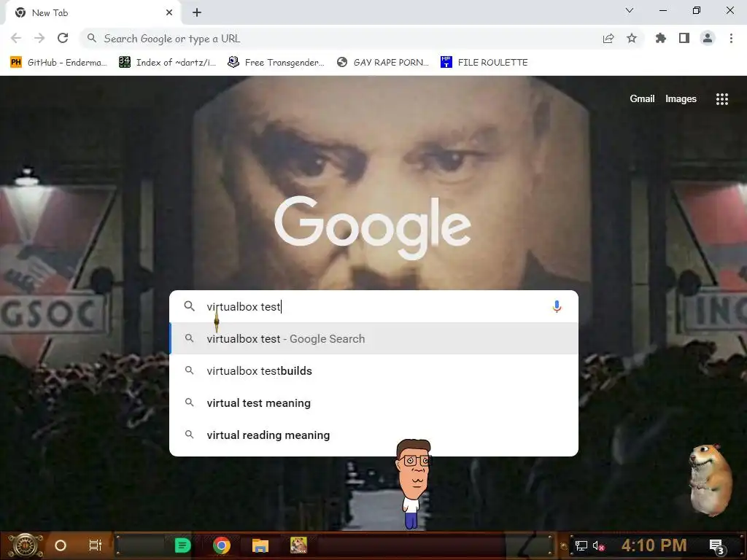
Task: Open a new tab with plus button
Action: click(x=197, y=13)
